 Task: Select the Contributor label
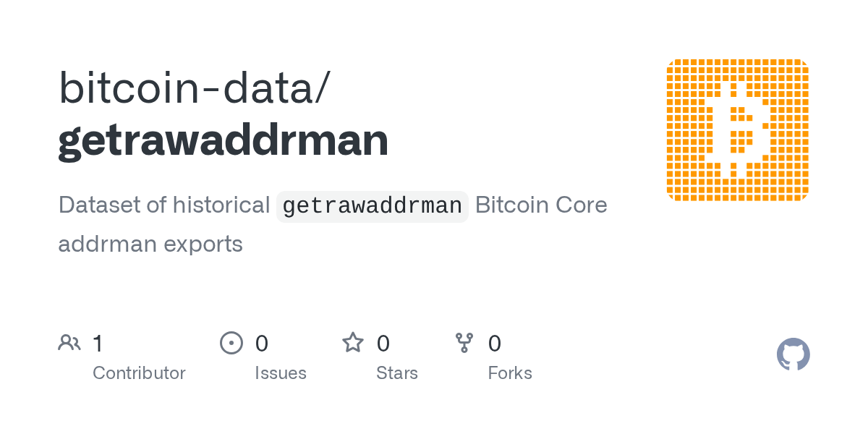pyautogui.click(x=139, y=373)
